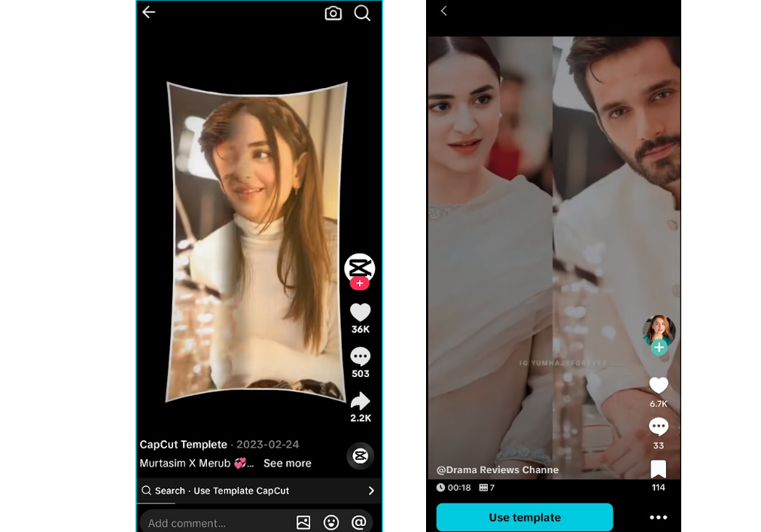Follow the creator via the plus on the avatar
This screenshot has height=532, width=761.
click(x=659, y=348)
